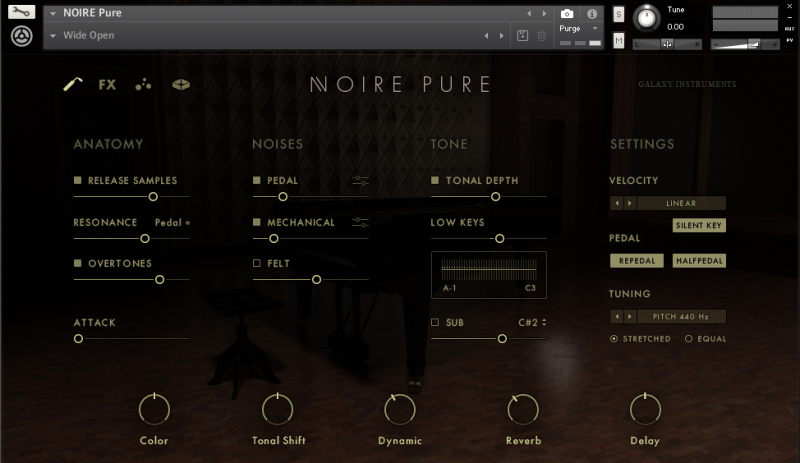800x463 pixels.
Task: Click the Tune knob
Action: pyautogui.click(x=646, y=18)
